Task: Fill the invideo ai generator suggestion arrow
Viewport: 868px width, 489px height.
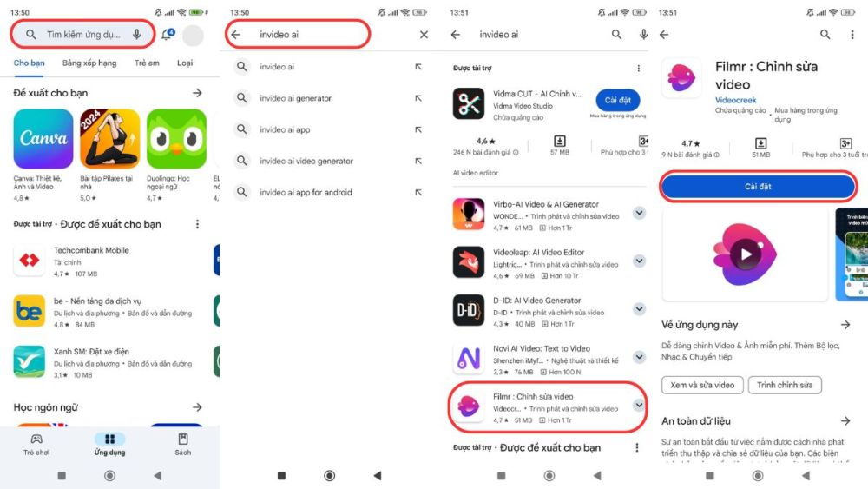Action: pyautogui.click(x=418, y=98)
